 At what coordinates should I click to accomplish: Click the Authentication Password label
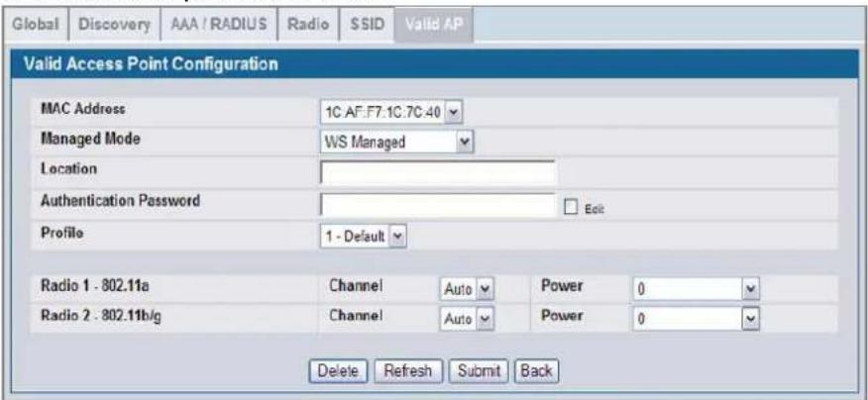121,201
